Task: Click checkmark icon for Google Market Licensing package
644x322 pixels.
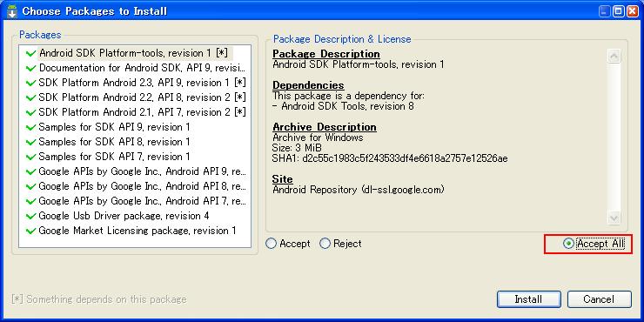Action: pyautogui.click(x=30, y=231)
